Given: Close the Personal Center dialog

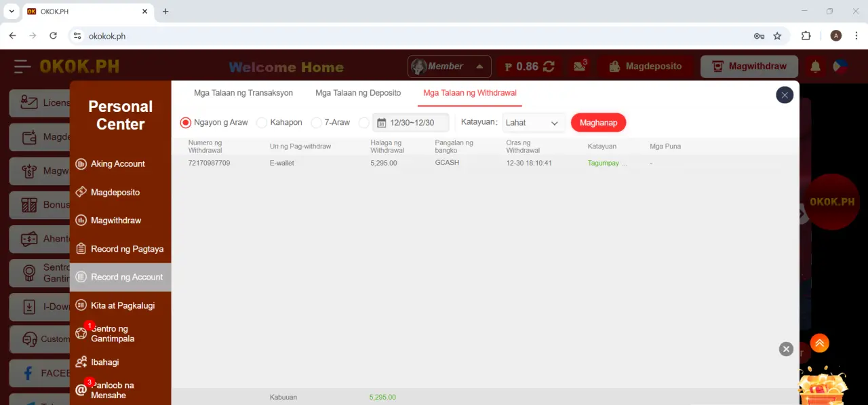Looking at the screenshot, I should (x=785, y=95).
